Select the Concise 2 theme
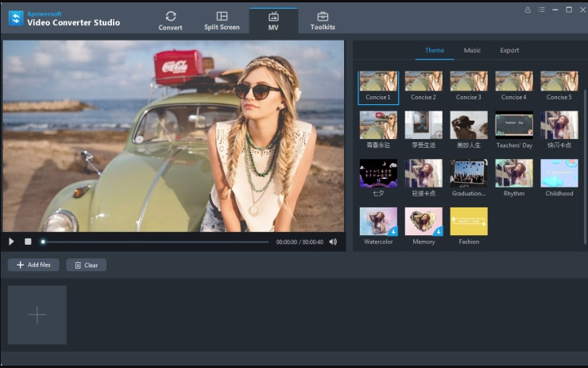 [x=424, y=87]
